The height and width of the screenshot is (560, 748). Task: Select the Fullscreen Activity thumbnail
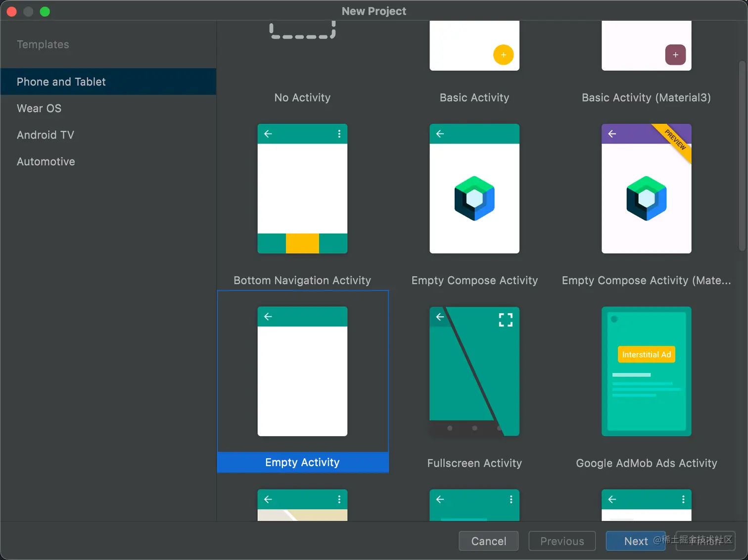coord(474,371)
